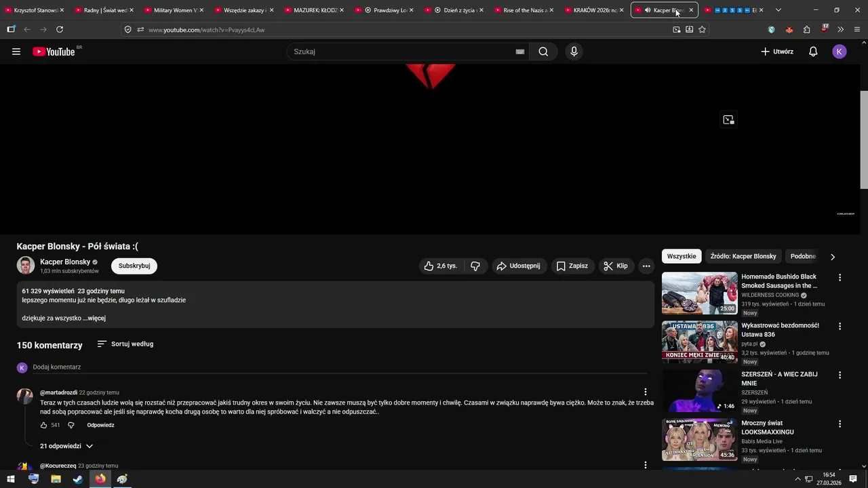Image resolution: width=868 pixels, height=488 pixels.
Task: Switch to the KRAKÓW 2026 tab
Action: (x=594, y=10)
